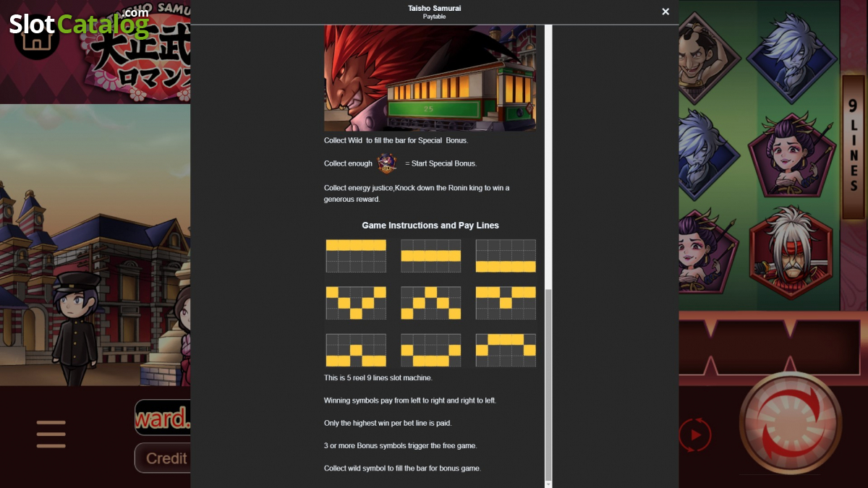868x488 pixels.
Task: Click the 9 LINES indicator
Action: pos(854,147)
